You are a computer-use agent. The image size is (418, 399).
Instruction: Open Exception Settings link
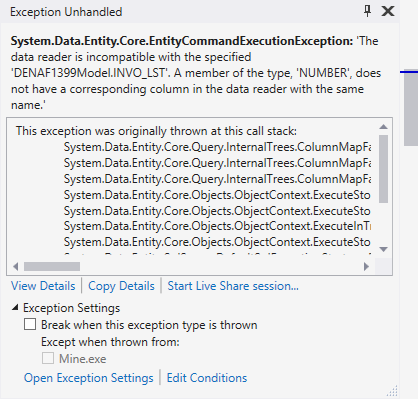coord(89,378)
